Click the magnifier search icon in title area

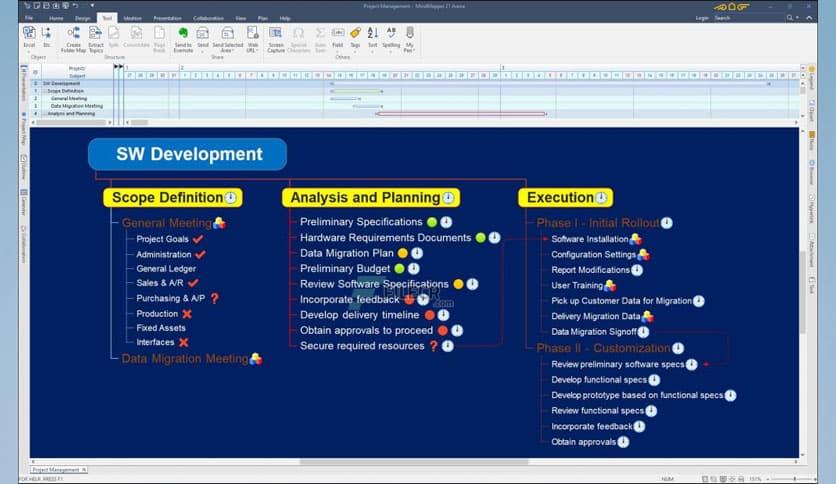click(x=790, y=18)
